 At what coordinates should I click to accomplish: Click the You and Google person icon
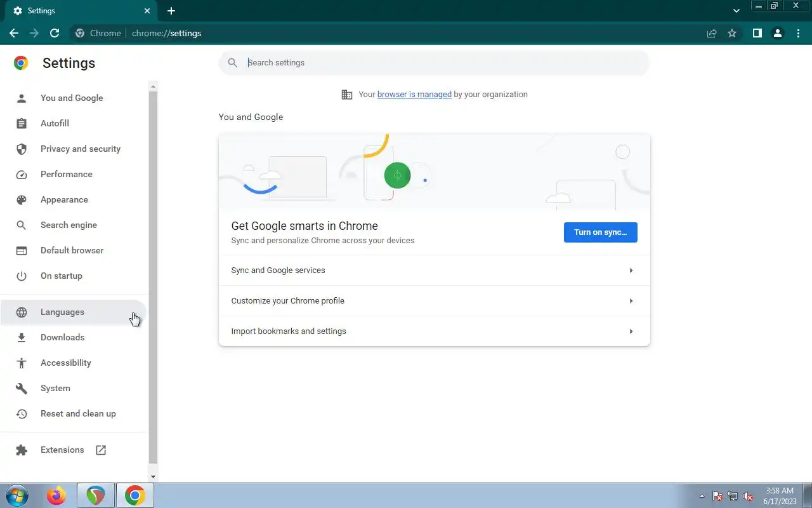(x=22, y=98)
